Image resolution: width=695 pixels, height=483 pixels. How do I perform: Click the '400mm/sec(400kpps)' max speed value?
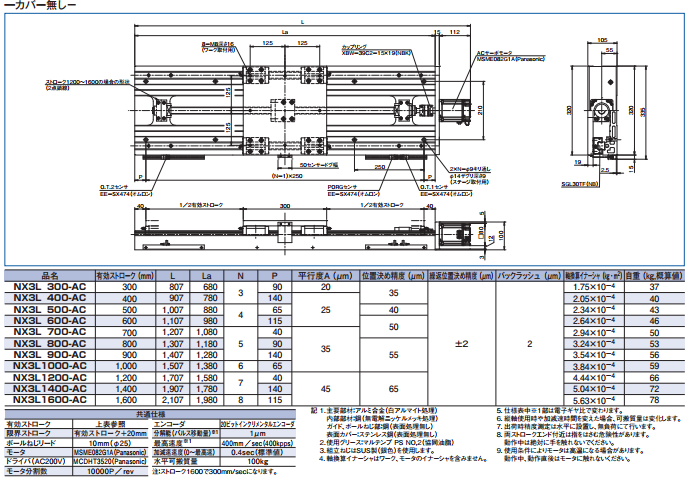click(257, 443)
